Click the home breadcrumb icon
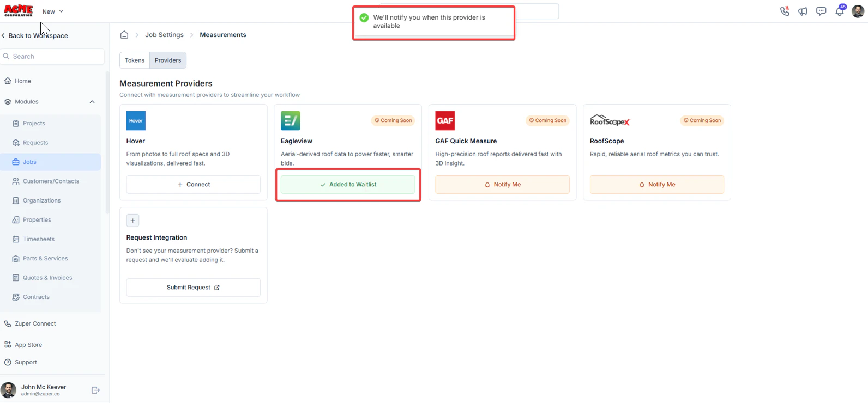Image resolution: width=868 pixels, height=403 pixels. 124,35
